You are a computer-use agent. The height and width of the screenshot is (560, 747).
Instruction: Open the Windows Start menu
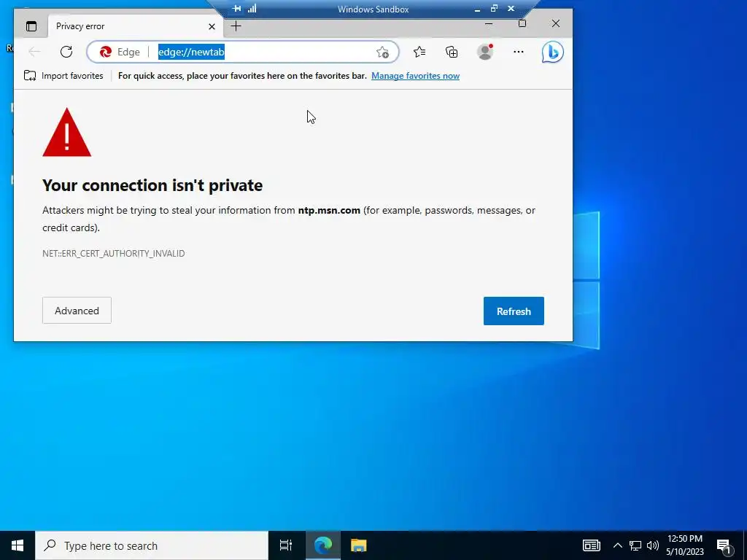click(x=18, y=545)
